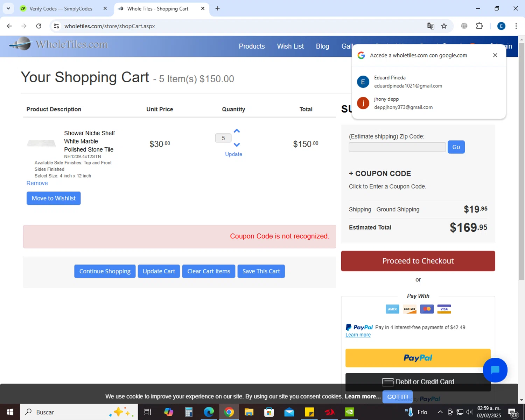Open PayPal Learn more link

click(358, 335)
